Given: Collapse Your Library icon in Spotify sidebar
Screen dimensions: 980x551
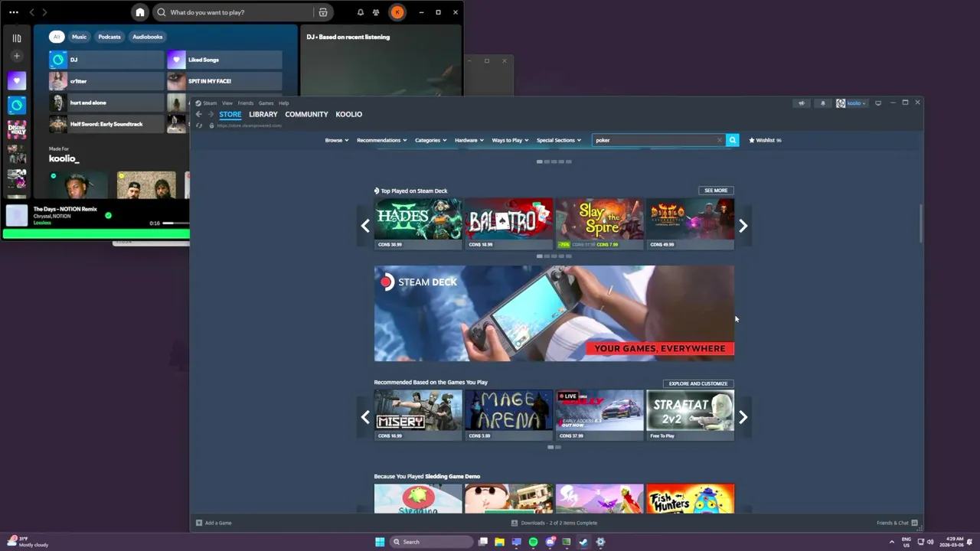Looking at the screenshot, I should [x=17, y=37].
